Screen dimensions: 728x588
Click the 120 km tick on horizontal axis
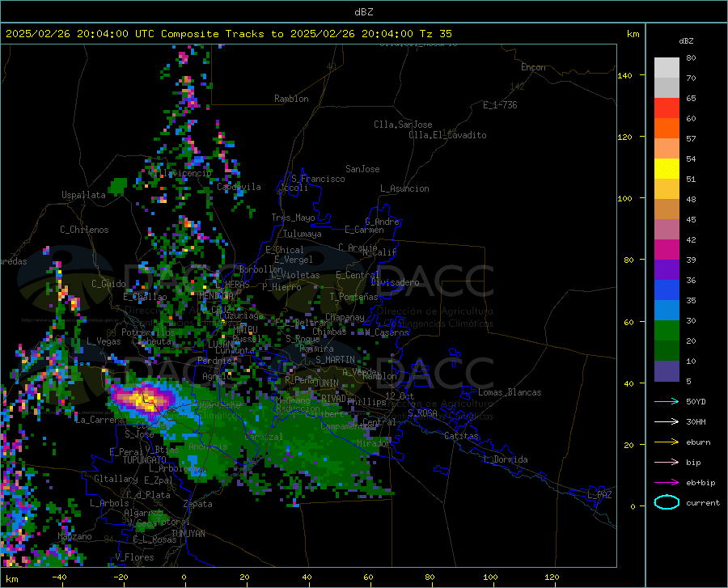(x=552, y=577)
